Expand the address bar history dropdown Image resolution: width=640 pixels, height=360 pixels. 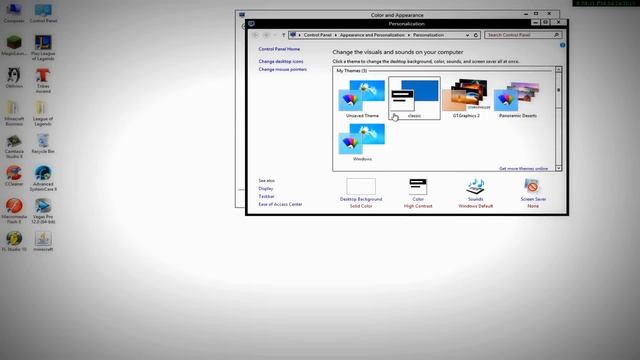tap(467, 35)
